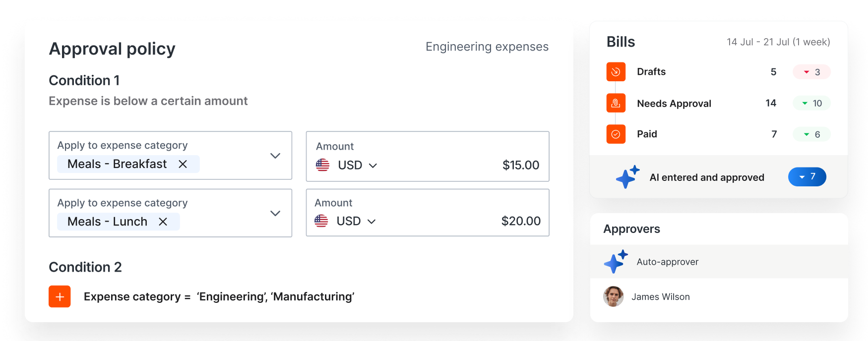
Task: Click the Drafts bills icon
Action: pos(616,72)
